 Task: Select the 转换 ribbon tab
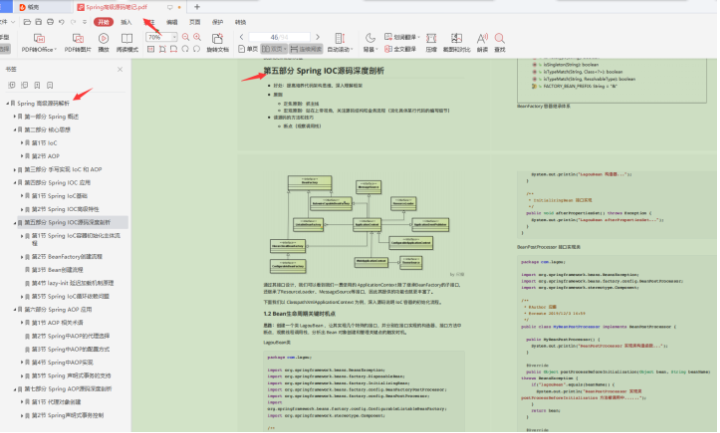click(241, 22)
